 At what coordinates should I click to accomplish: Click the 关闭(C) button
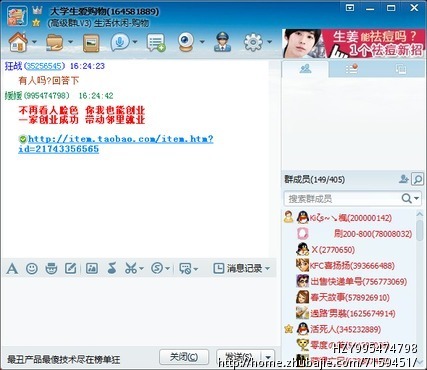[x=184, y=357]
